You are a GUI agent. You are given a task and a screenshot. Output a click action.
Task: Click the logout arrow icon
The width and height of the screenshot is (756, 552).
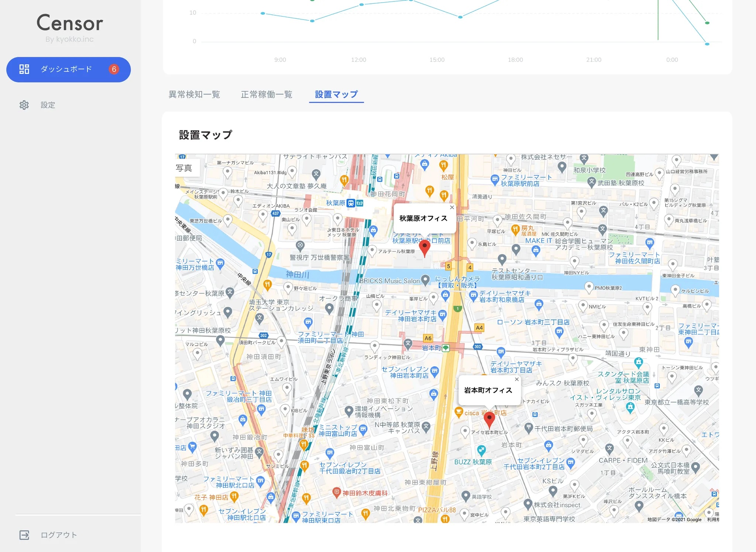click(x=24, y=535)
